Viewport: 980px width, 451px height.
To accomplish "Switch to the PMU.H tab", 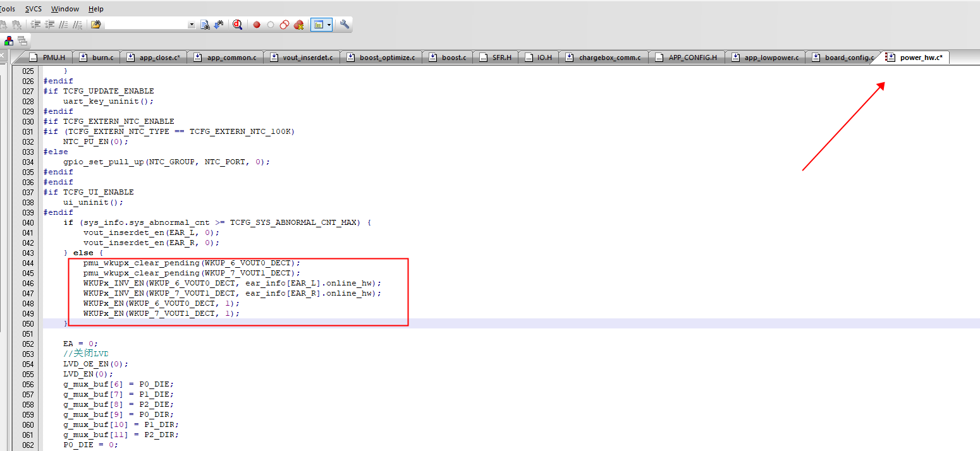I will tap(48, 57).
